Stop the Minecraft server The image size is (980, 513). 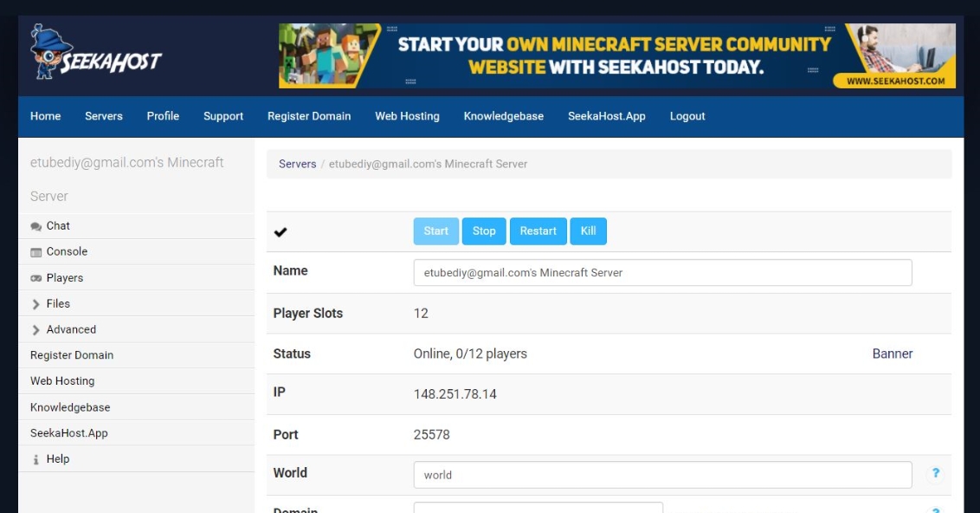point(485,231)
